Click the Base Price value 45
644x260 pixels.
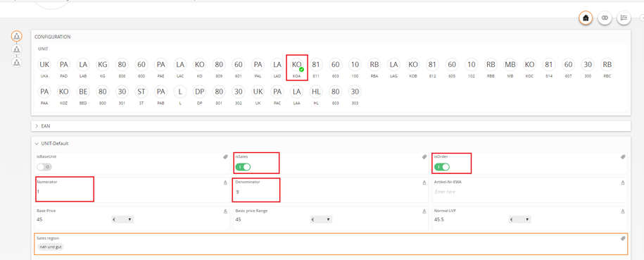pos(39,220)
